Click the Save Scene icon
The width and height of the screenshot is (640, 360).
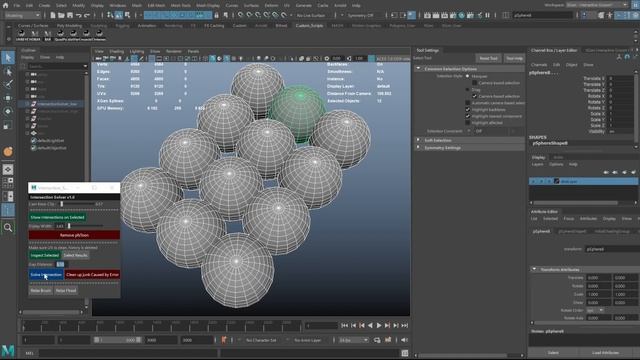[x=70, y=15]
